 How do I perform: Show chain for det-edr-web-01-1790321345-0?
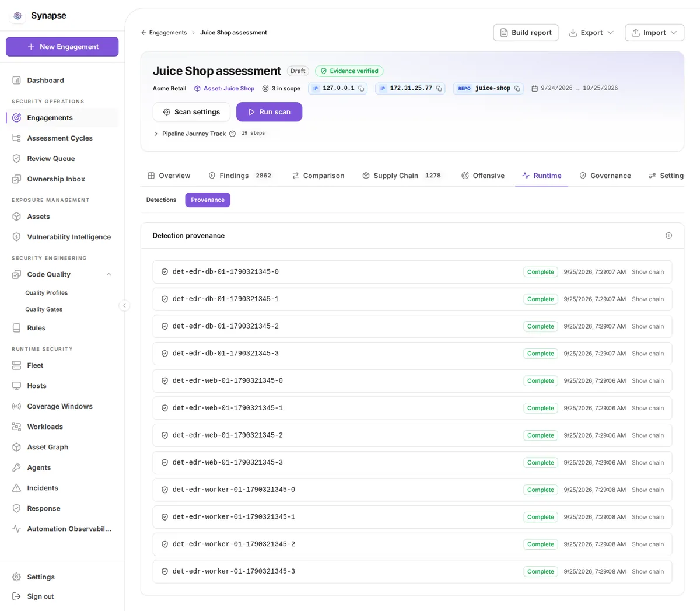(x=647, y=381)
